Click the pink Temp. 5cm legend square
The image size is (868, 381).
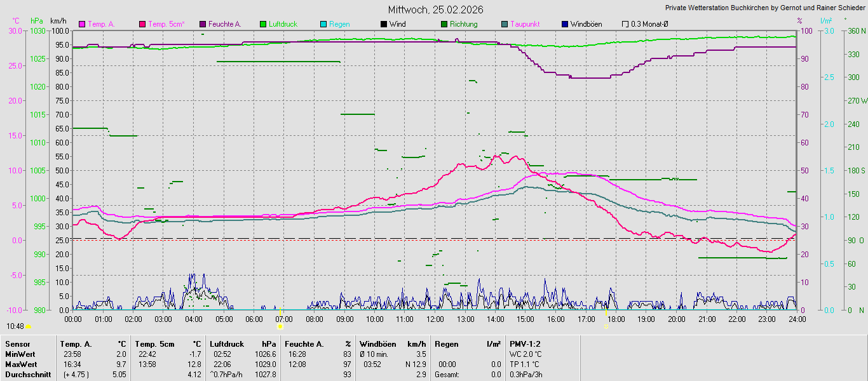click(142, 24)
